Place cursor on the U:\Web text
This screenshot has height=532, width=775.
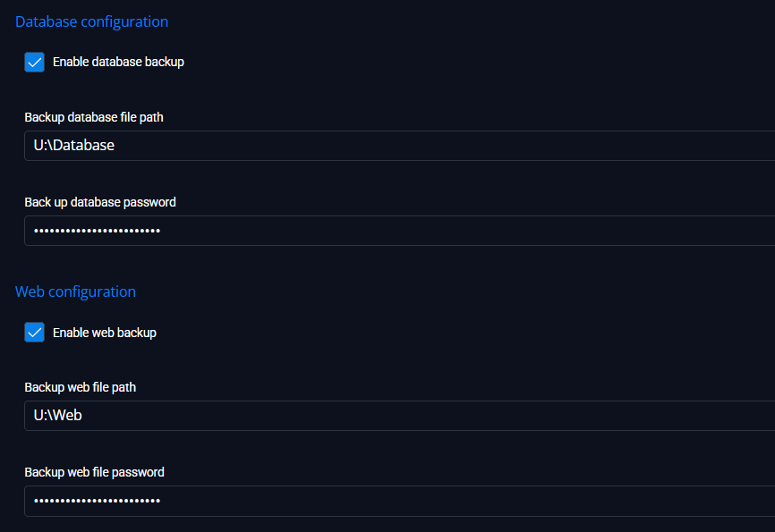coord(58,416)
